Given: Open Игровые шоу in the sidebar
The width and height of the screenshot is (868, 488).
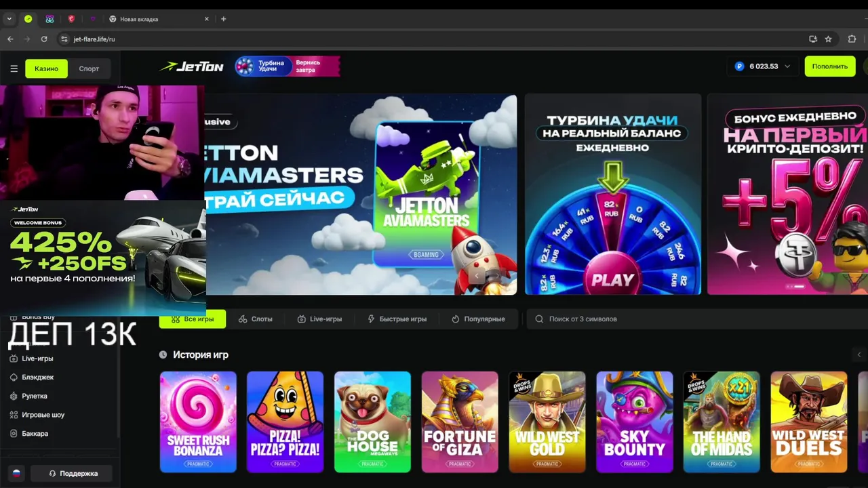Looking at the screenshot, I should 43,415.
